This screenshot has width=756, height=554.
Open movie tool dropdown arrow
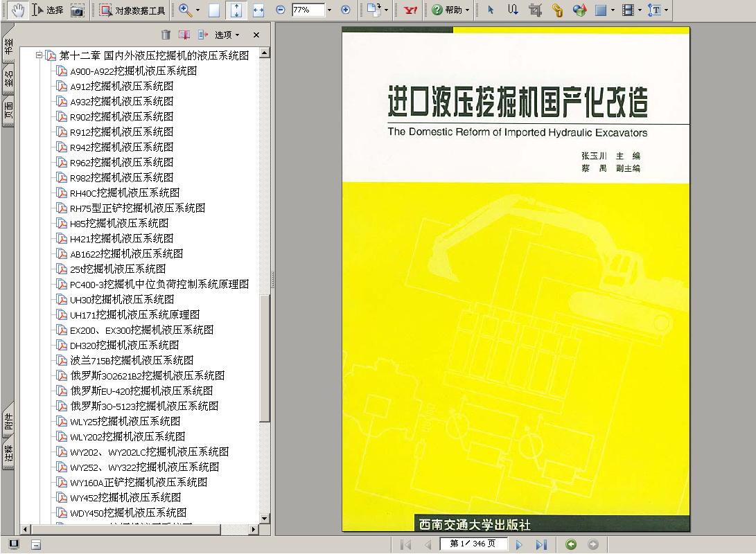[640, 10]
